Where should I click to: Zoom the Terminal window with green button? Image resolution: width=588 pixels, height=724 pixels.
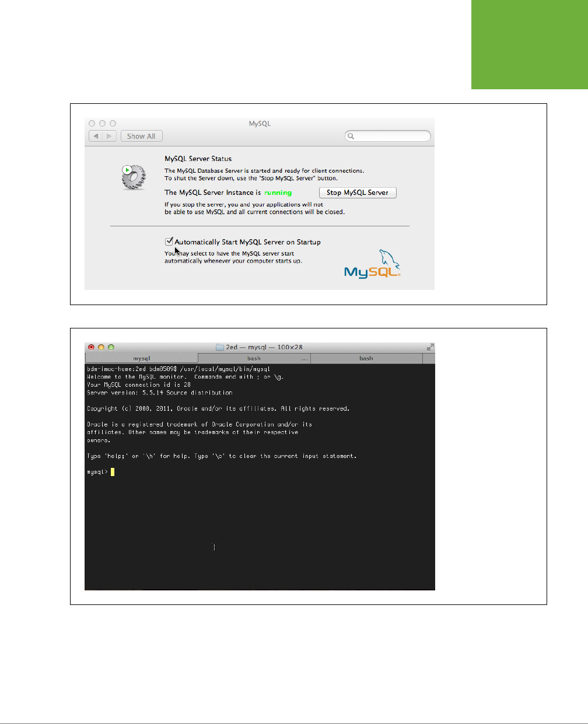pyautogui.click(x=111, y=347)
